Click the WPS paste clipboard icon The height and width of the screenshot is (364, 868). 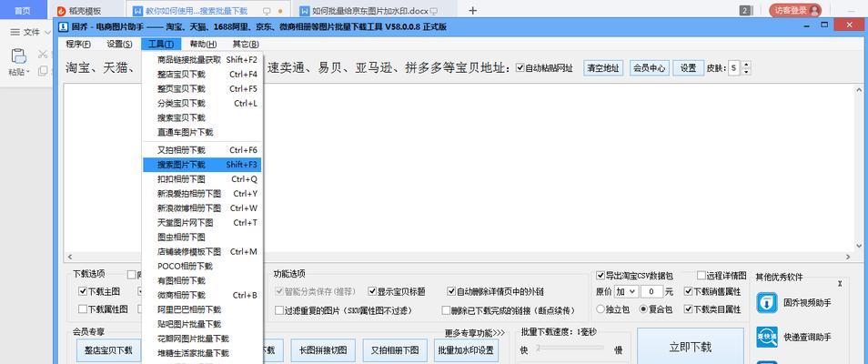pos(19,56)
